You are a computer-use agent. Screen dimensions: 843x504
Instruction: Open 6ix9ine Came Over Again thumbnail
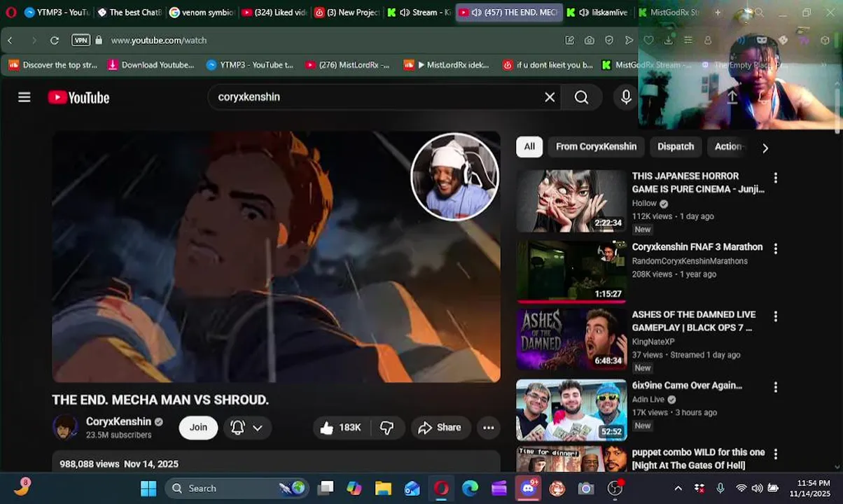(571, 410)
